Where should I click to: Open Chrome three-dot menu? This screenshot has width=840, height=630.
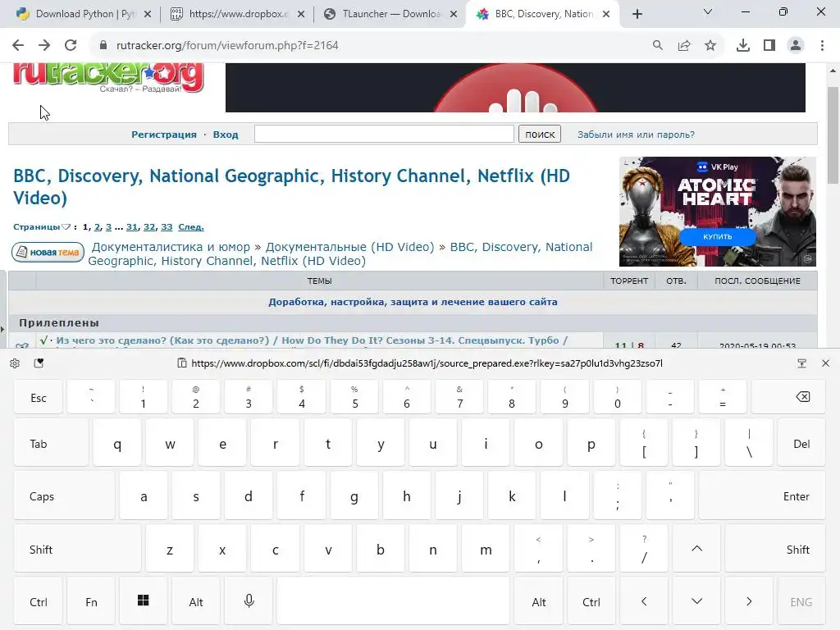[x=822, y=46]
